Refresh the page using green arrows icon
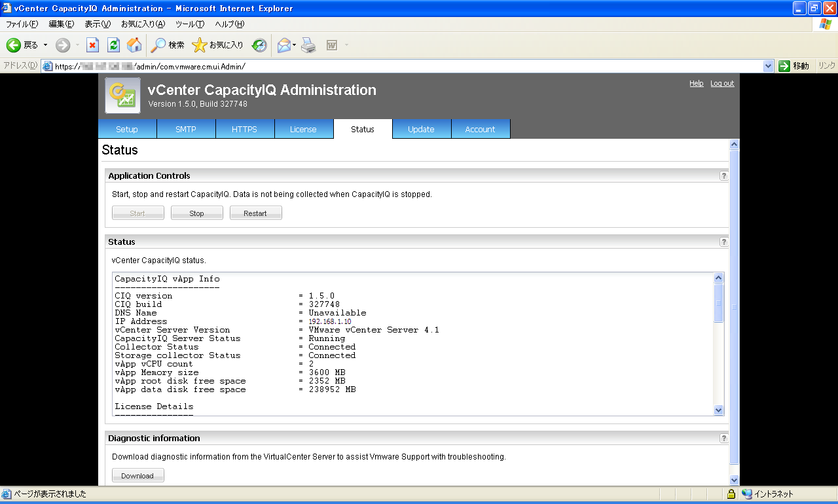Screen dimensions: 838x504 (x=113, y=45)
